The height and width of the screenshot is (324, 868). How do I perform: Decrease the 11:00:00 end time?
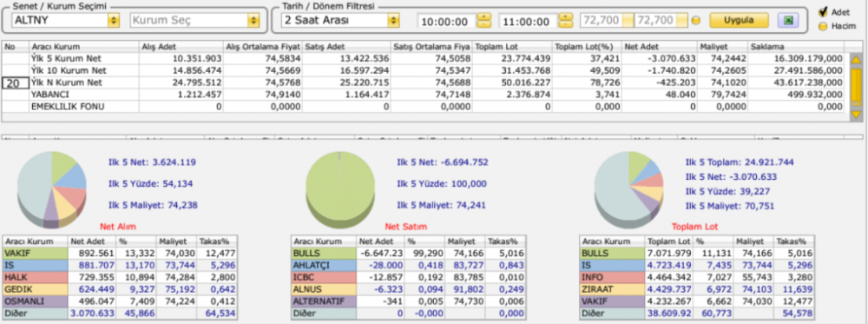tap(565, 24)
